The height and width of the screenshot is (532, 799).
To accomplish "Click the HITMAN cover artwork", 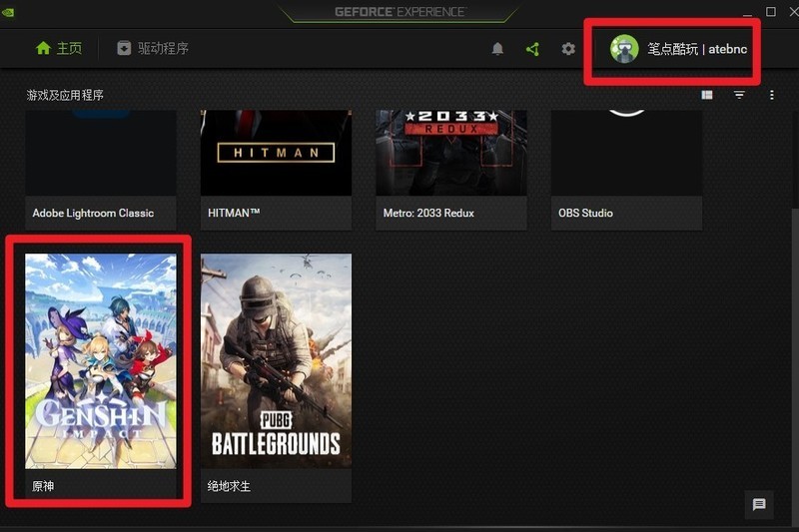I will [x=277, y=153].
